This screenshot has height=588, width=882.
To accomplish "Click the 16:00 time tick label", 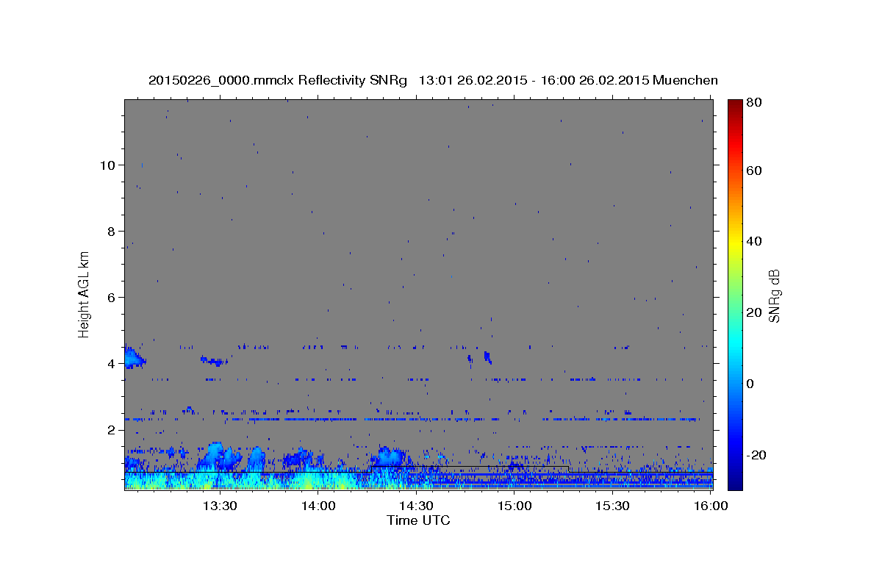I will [x=710, y=506].
